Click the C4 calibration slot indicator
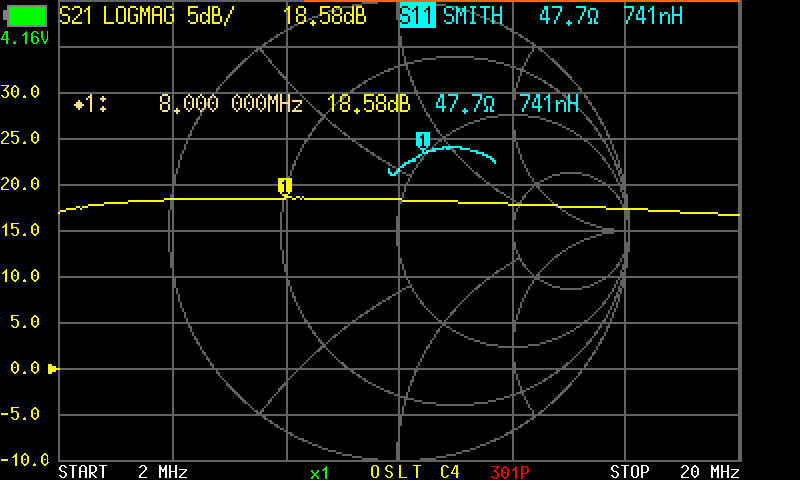The image size is (800, 480). [449, 472]
